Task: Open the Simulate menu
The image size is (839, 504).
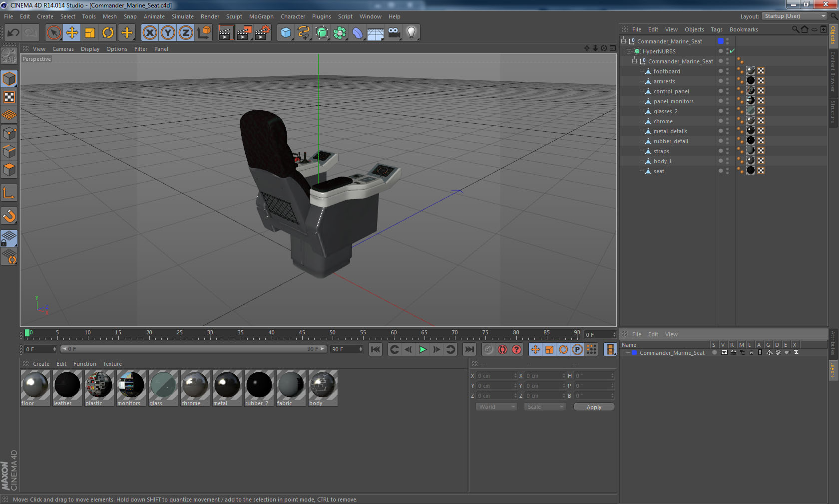Action: (x=183, y=16)
